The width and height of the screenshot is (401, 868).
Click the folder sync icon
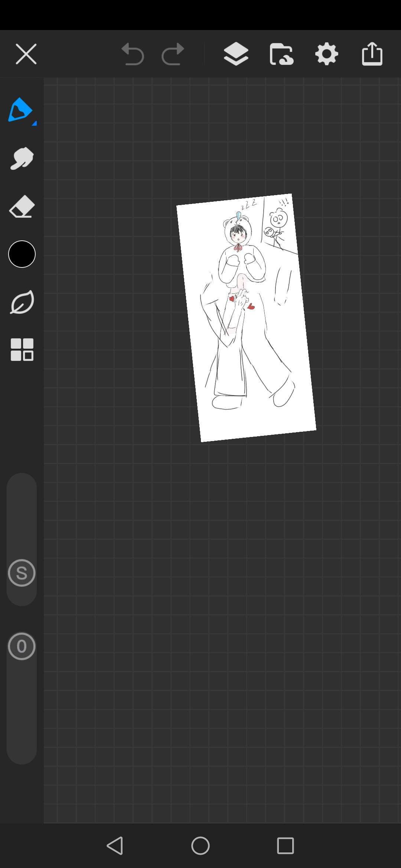coord(281,54)
